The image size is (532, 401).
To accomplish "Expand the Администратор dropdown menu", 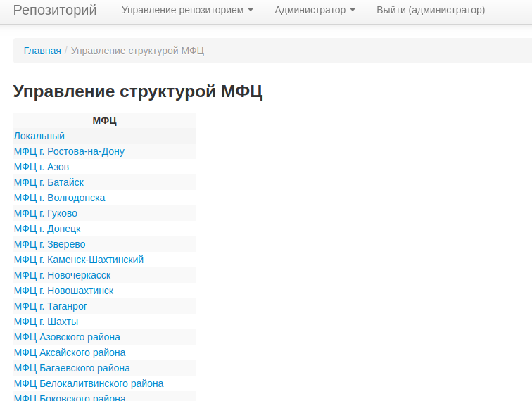I will click(315, 11).
